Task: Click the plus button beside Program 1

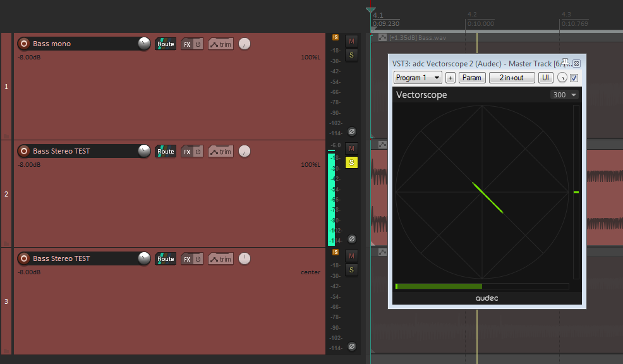Action: [451, 78]
